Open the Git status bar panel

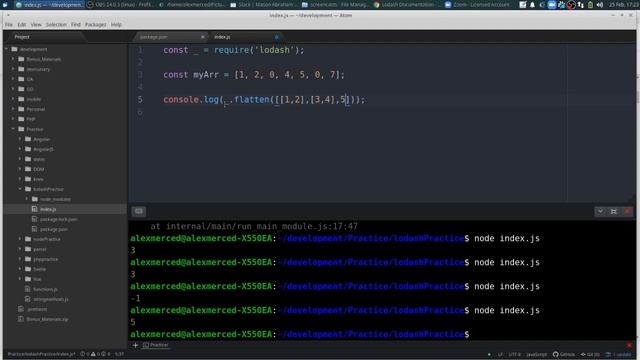coord(590,354)
